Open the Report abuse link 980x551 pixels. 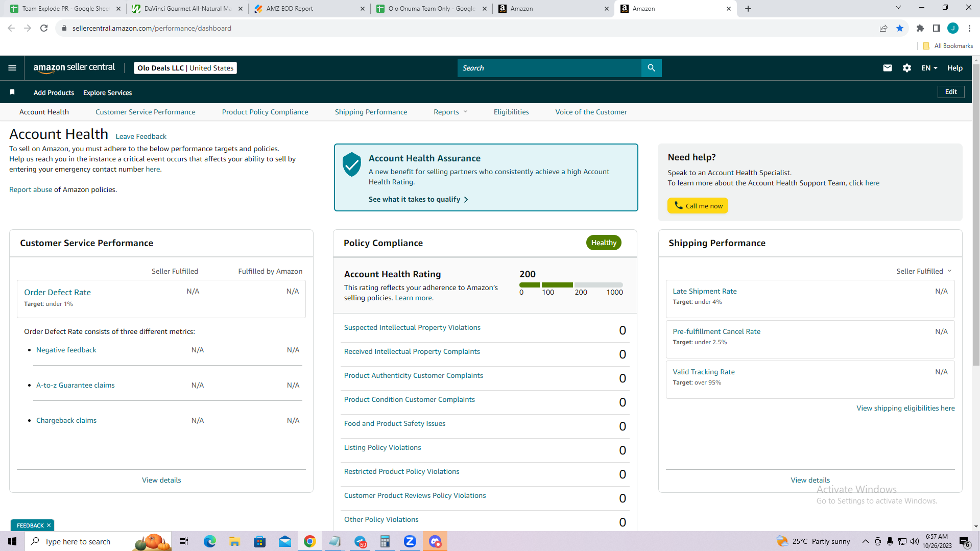click(x=31, y=189)
